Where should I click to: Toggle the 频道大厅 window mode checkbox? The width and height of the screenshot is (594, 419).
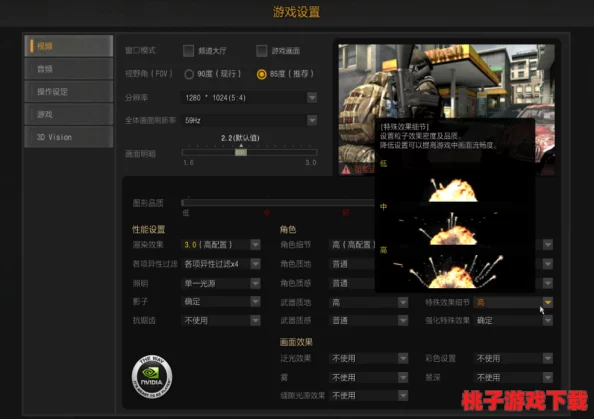point(188,51)
